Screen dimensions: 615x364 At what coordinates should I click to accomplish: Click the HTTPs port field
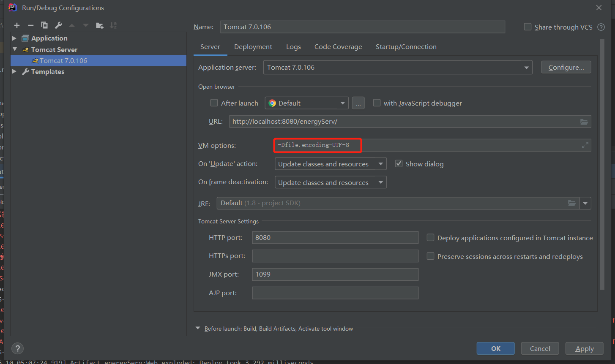tap(335, 256)
